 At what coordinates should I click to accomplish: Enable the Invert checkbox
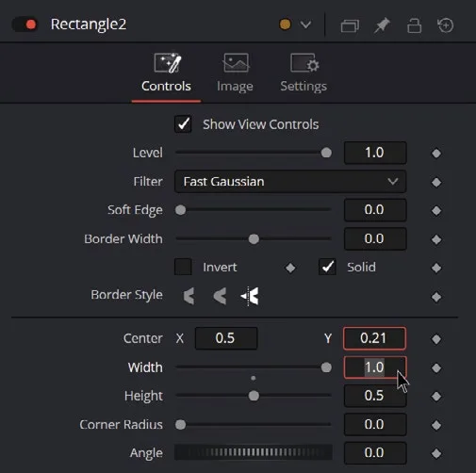point(183,267)
